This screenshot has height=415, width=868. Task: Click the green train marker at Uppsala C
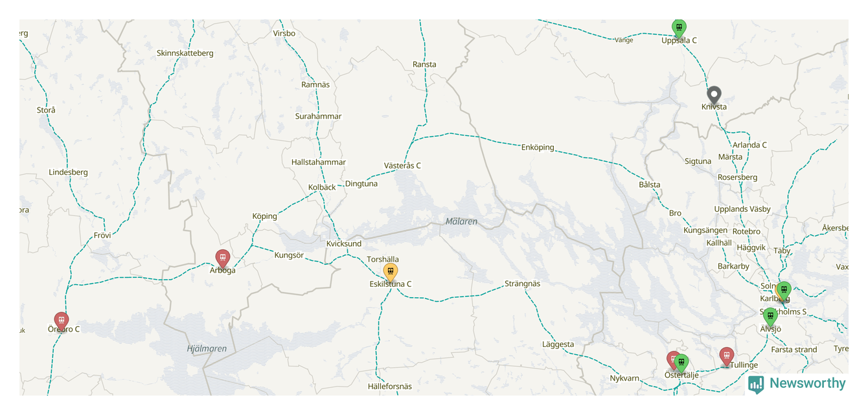tap(678, 28)
